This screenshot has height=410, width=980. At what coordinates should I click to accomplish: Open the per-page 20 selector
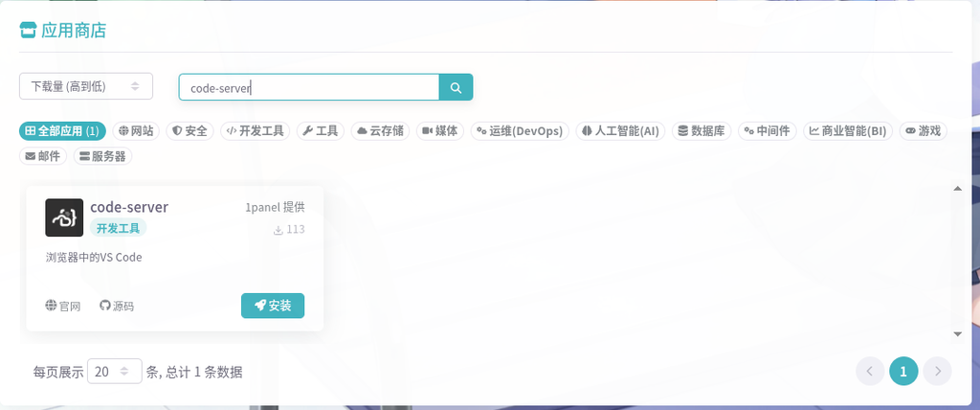115,371
